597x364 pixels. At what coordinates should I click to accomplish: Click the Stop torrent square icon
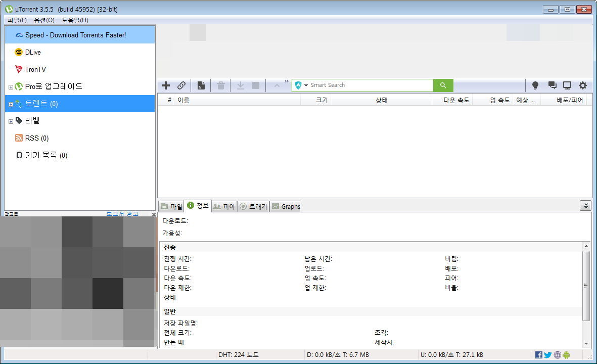[x=256, y=85]
